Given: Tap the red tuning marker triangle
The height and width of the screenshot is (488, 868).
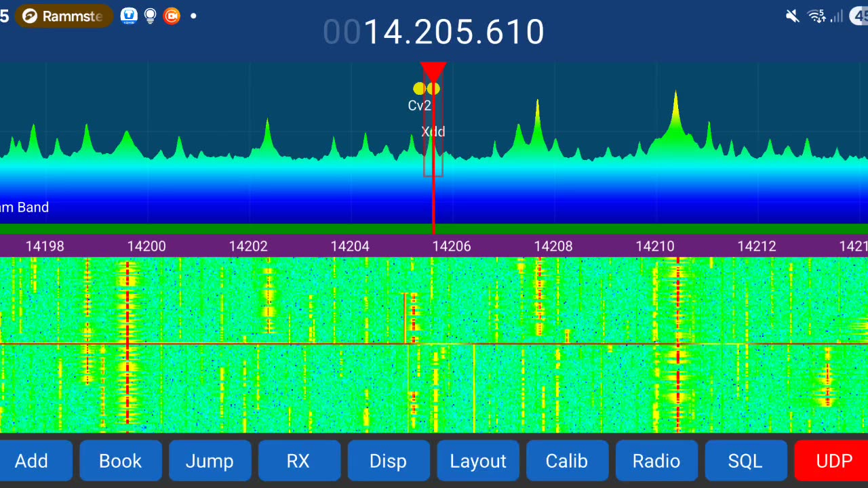Looking at the screenshot, I should 433,72.
